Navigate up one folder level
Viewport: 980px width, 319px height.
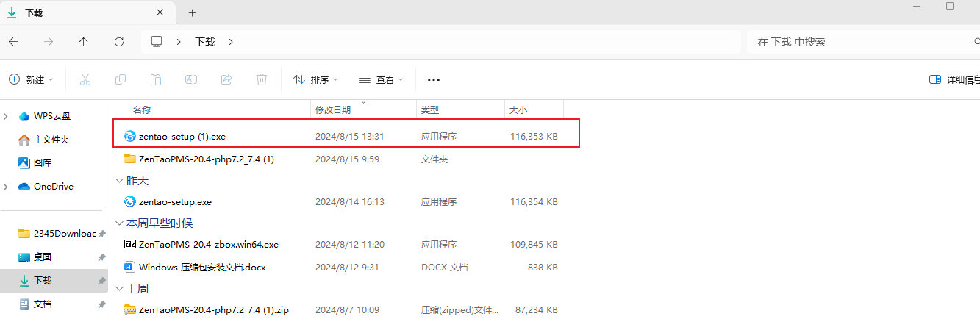click(84, 42)
